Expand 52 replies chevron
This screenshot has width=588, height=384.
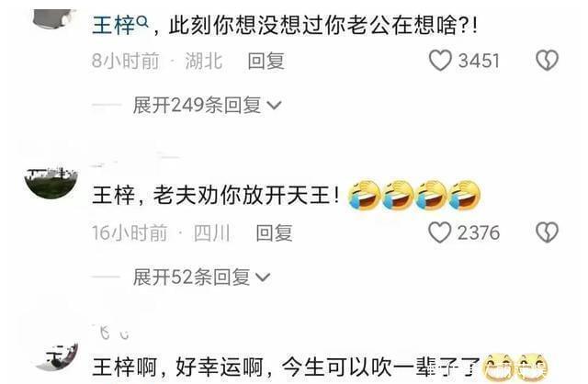pyautogui.click(x=263, y=277)
